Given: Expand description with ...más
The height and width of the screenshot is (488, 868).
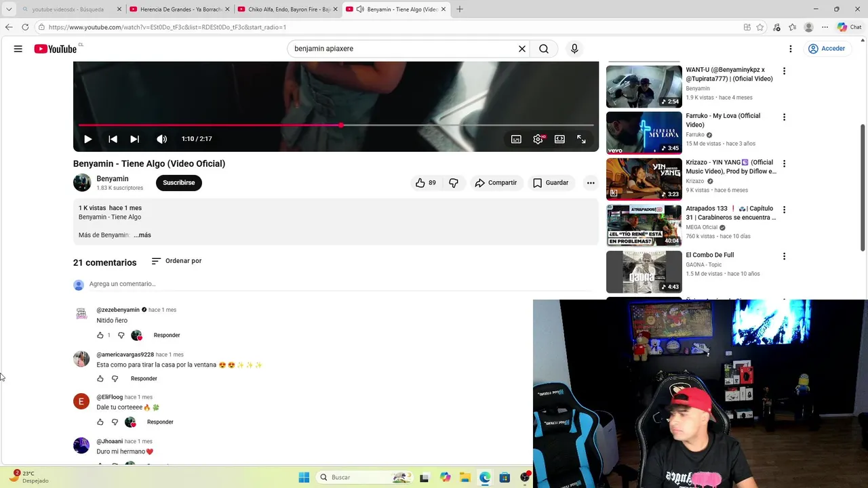Looking at the screenshot, I should (x=142, y=235).
